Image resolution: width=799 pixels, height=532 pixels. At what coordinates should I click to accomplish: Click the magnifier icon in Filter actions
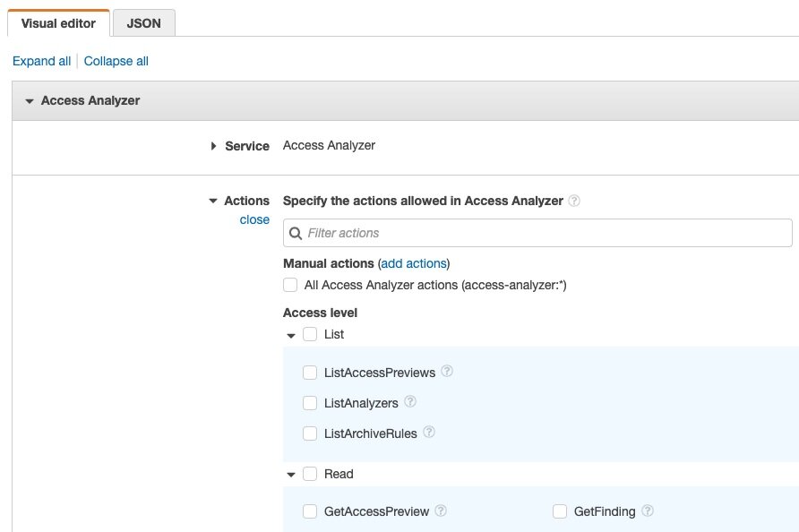(295, 234)
